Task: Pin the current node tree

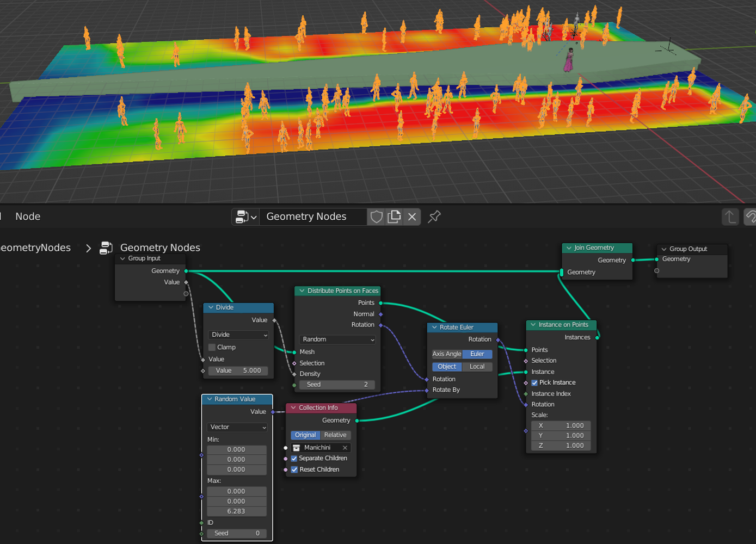Action: click(434, 217)
